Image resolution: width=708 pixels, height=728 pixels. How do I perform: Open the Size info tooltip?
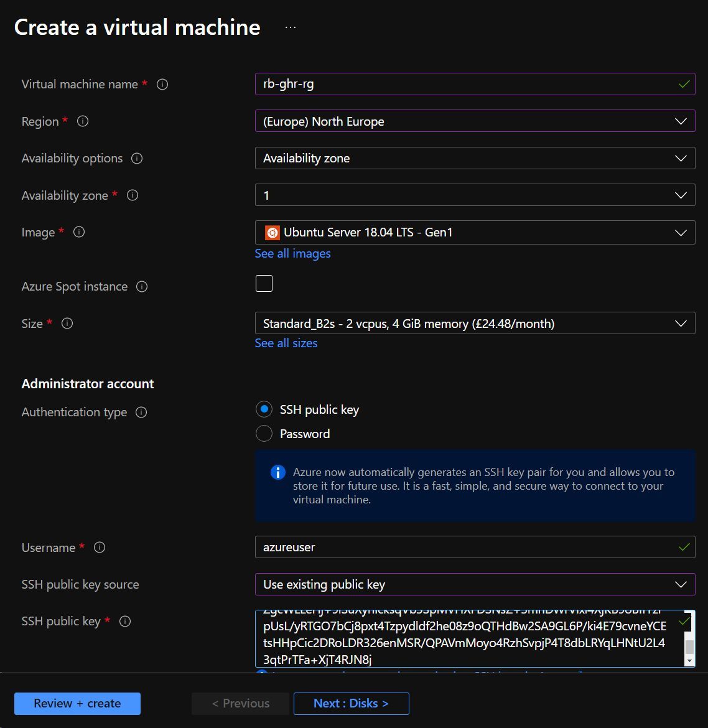click(x=67, y=323)
